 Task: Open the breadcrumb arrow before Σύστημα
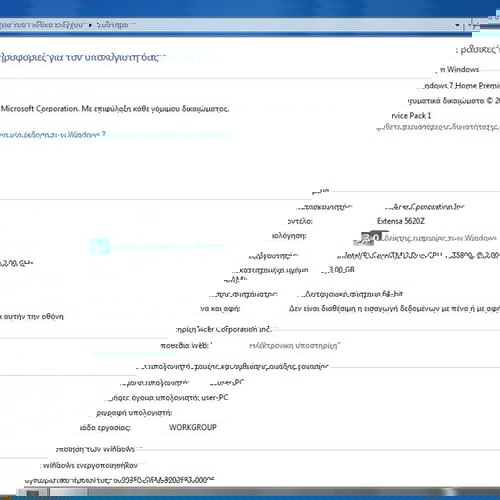coord(90,25)
